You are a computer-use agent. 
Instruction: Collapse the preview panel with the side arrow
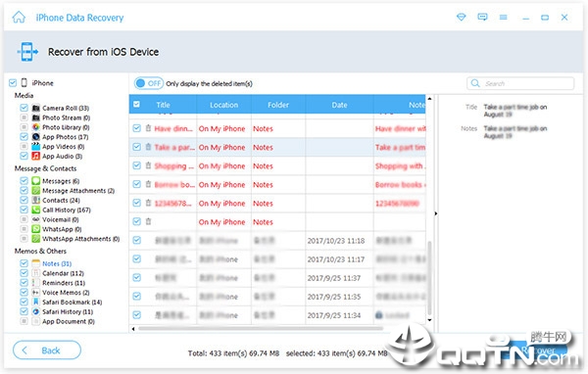436,213
